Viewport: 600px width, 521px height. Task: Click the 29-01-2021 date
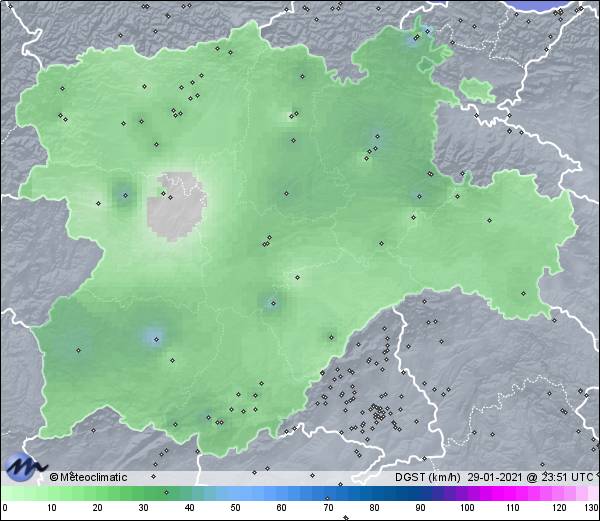tap(495, 477)
